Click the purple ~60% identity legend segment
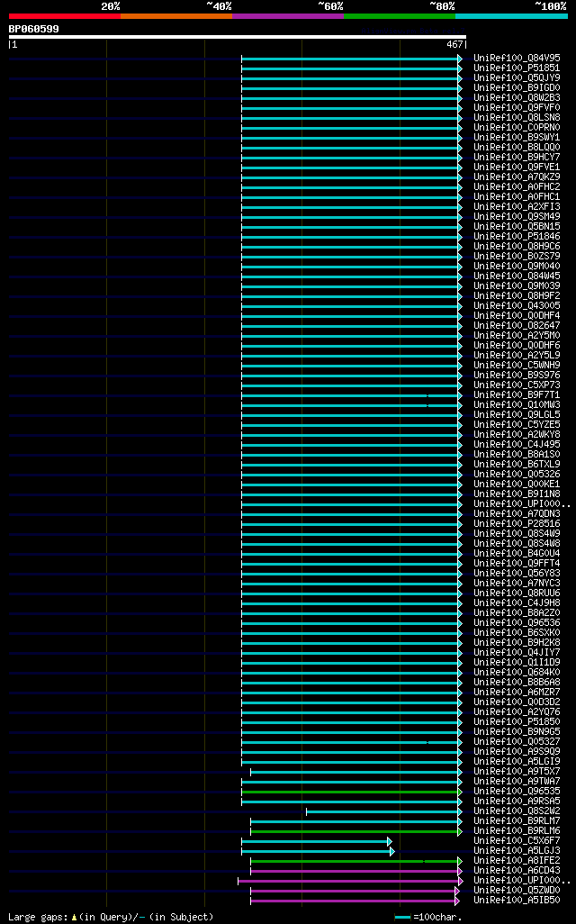 [x=288, y=16]
